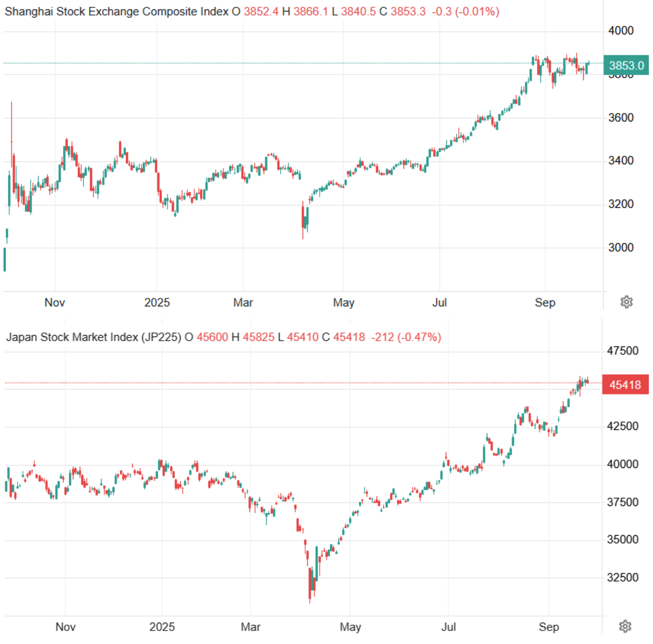Click the Nov label on the Shanghai time axis
This screenshot has width=653, height=644.
click(x=55, y=303)
